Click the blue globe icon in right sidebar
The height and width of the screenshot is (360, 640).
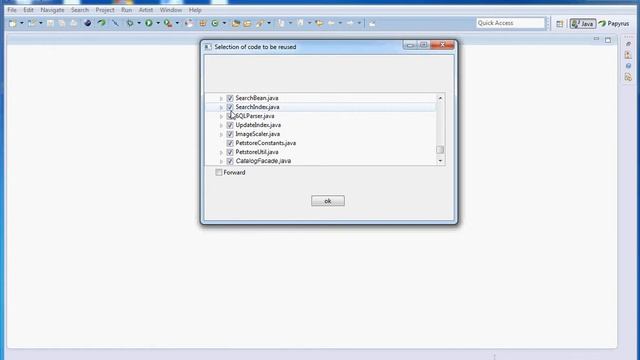click(628, 66)
